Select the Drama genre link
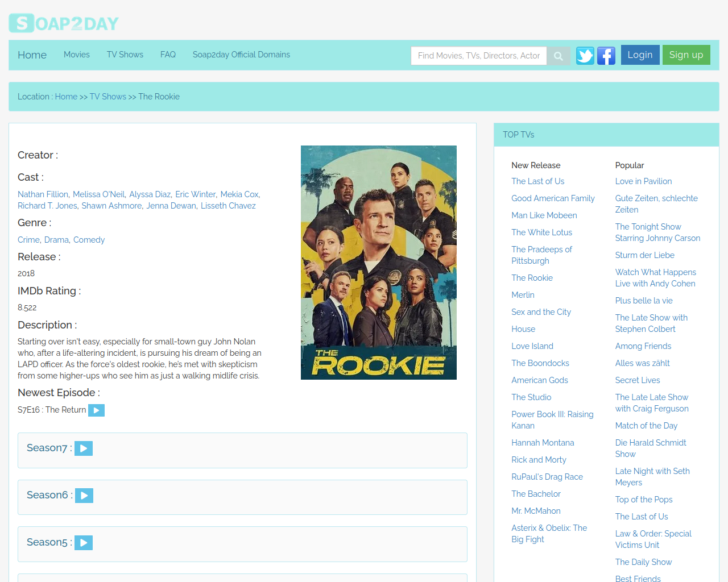This screenshot has width=728, height=582. 56,240
